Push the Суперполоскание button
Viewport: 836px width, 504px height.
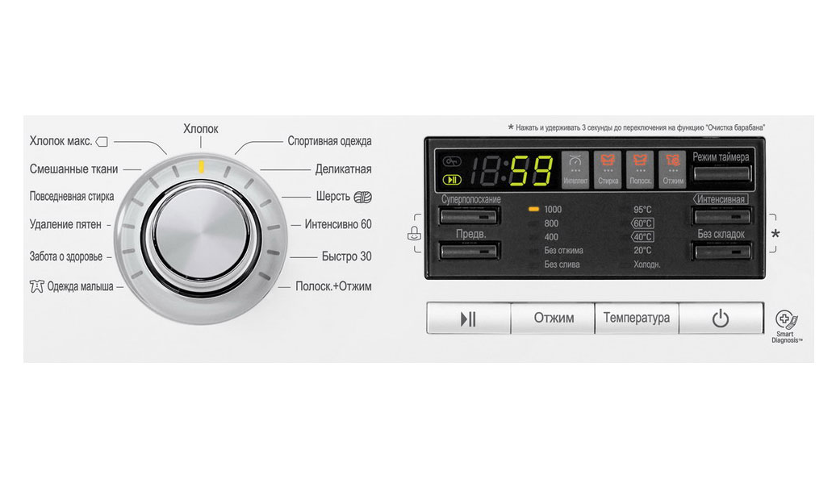tap(469, 216)
